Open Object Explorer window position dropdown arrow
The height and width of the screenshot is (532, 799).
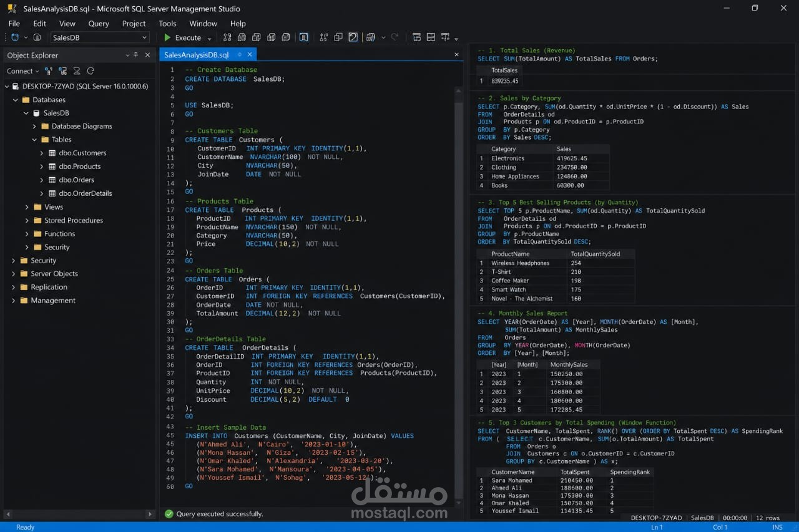tap(127, 55)
